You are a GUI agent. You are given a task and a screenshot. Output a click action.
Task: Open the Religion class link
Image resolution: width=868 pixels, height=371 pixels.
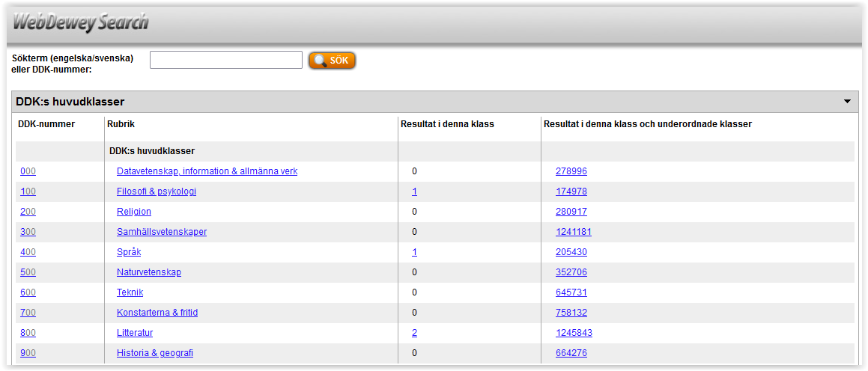pos(134,212)
